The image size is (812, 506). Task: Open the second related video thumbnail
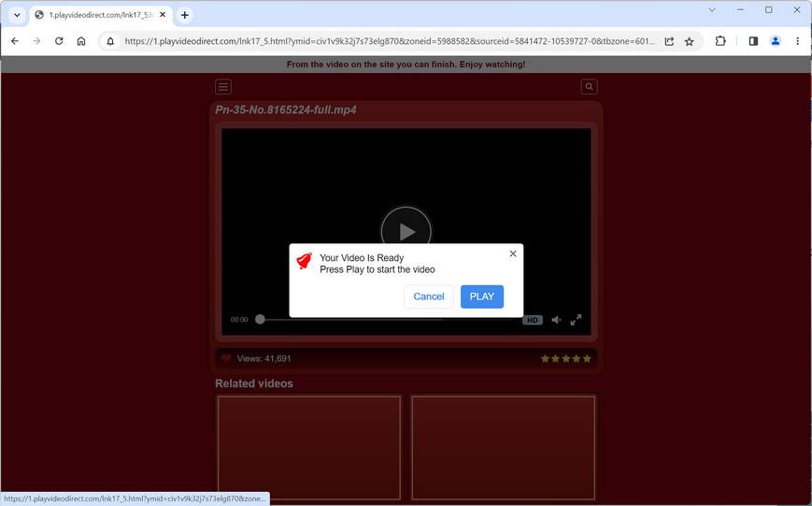click(503, 448)
